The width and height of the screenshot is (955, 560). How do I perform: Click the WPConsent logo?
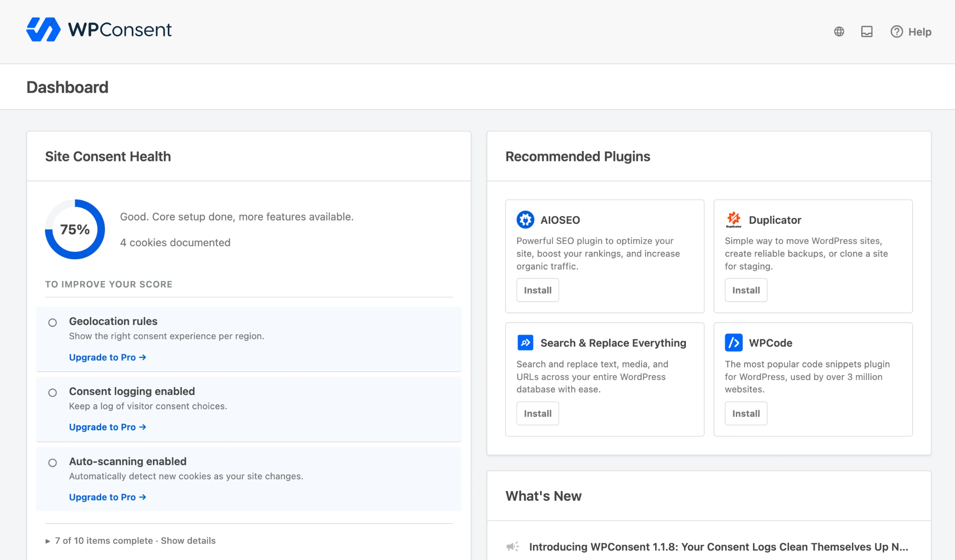(99, 30)
